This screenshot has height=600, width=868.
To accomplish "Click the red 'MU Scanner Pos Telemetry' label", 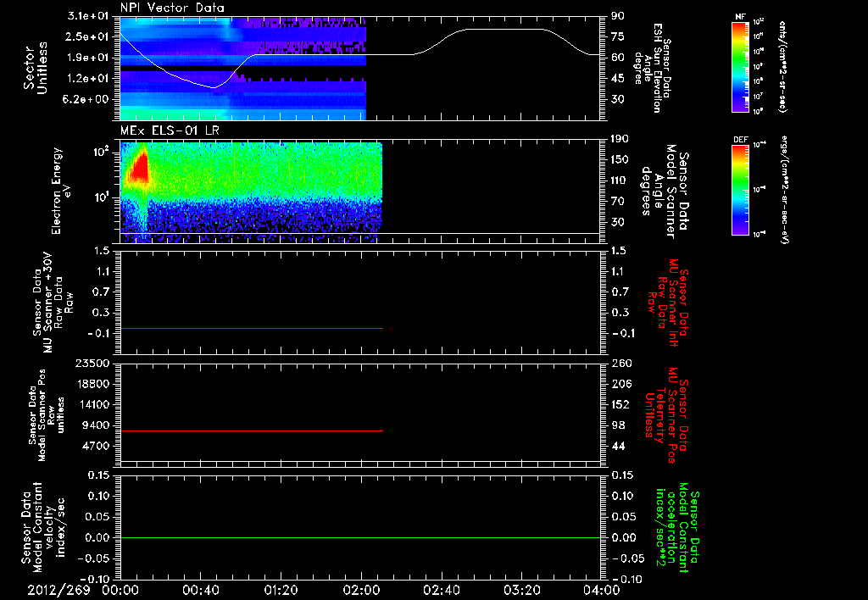I will pos(667,415).
